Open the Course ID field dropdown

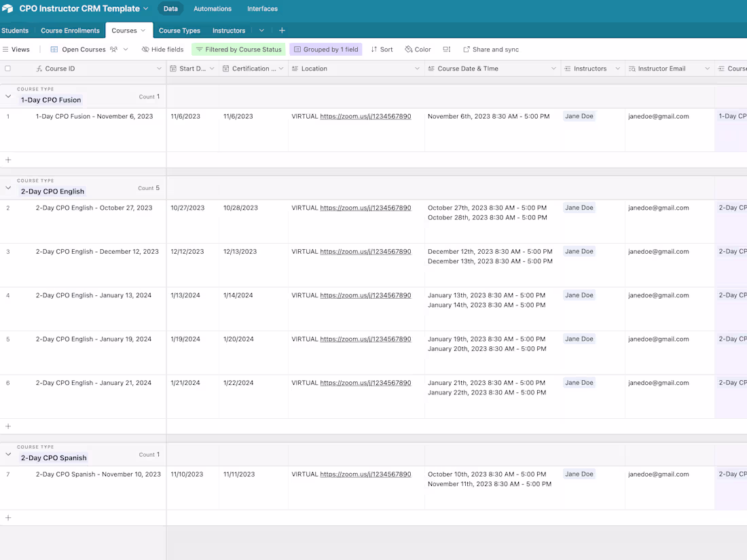click(159, 68)
